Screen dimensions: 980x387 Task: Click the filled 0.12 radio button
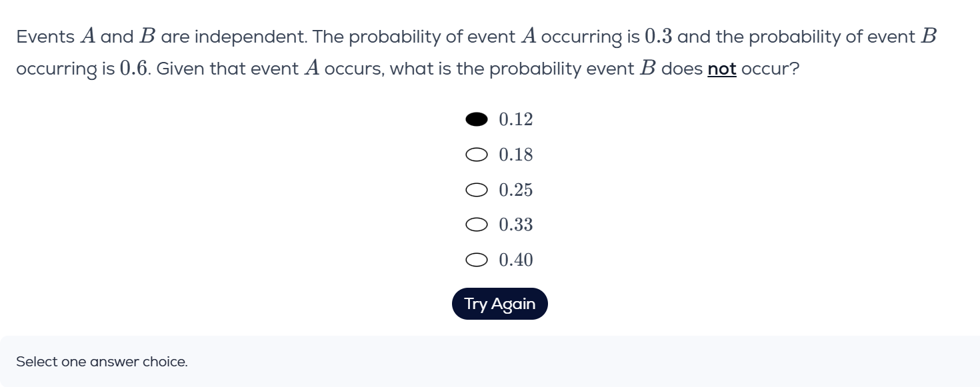point(476,120)
